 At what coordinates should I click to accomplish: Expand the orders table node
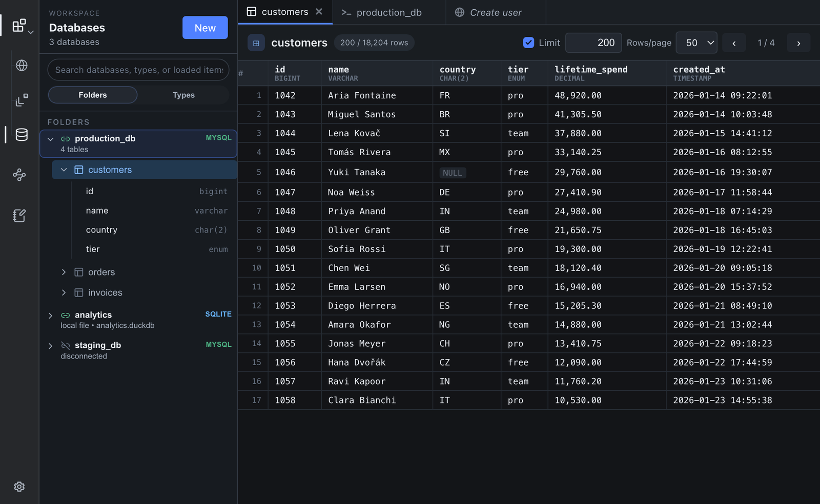64,272
